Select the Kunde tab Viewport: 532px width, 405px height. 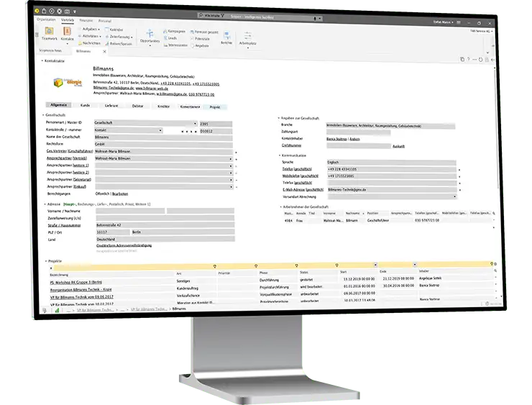tap(85, 106)
